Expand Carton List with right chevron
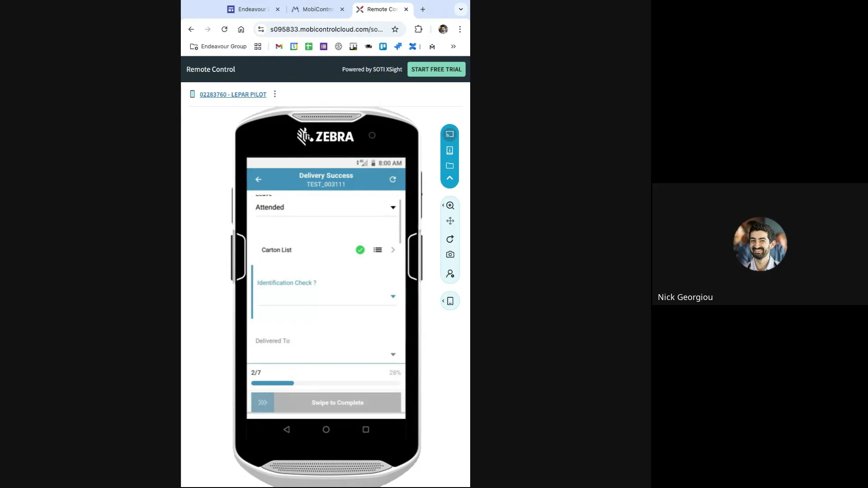This screenshot has height=488, width=868. pyautogui.click(x=393, y=250)
